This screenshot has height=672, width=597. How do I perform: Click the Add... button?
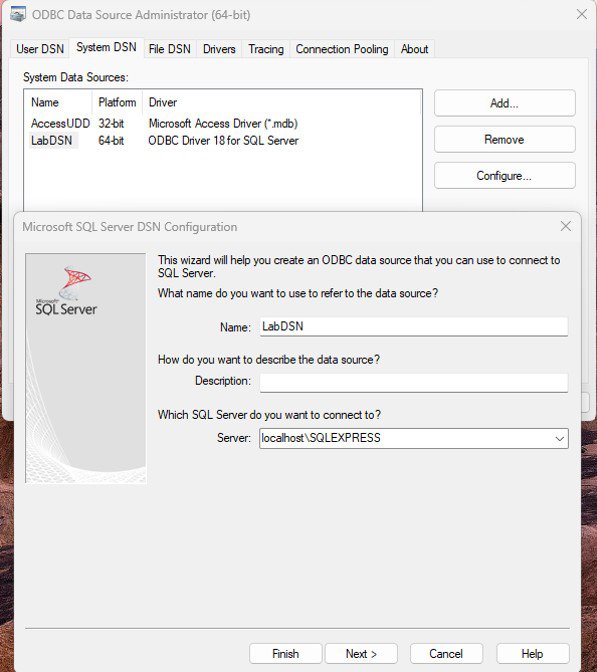click(504, 103)
